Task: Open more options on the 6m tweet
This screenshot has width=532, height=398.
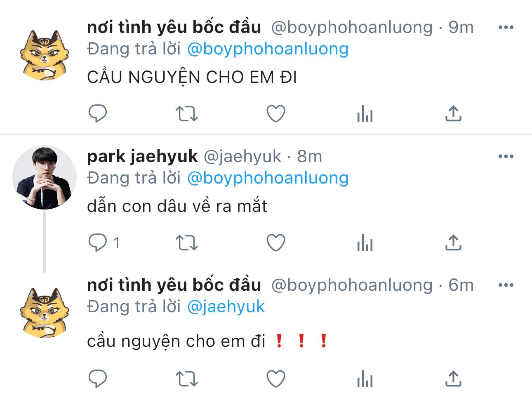Action: tap(506, 285)
